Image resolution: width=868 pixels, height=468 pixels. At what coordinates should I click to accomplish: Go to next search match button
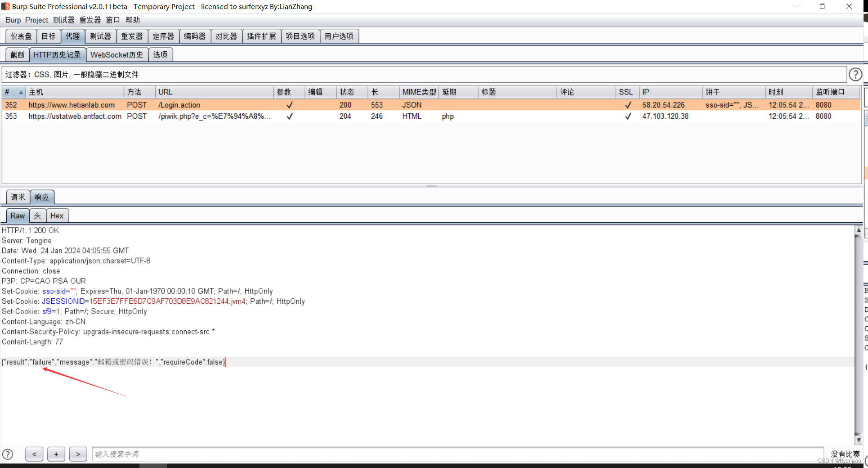(x=78, y=454)
